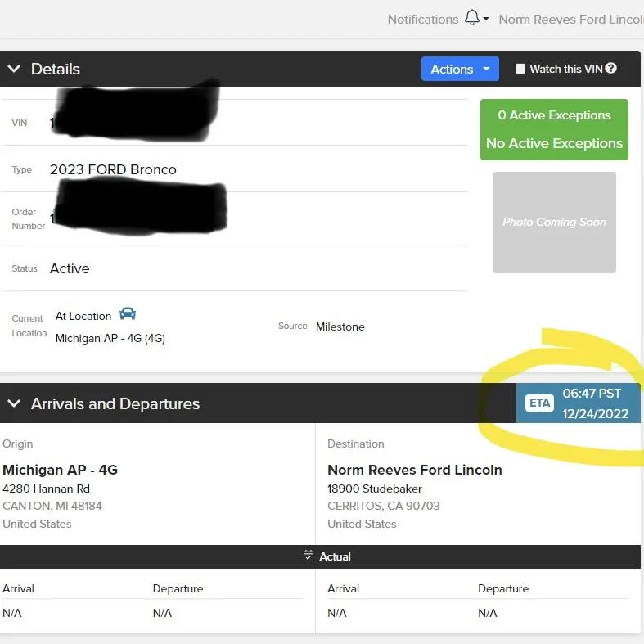644x644 pixels.
Task: Open the Notifications bell icon
Action: pyautogui.click(x=472, y=18)
